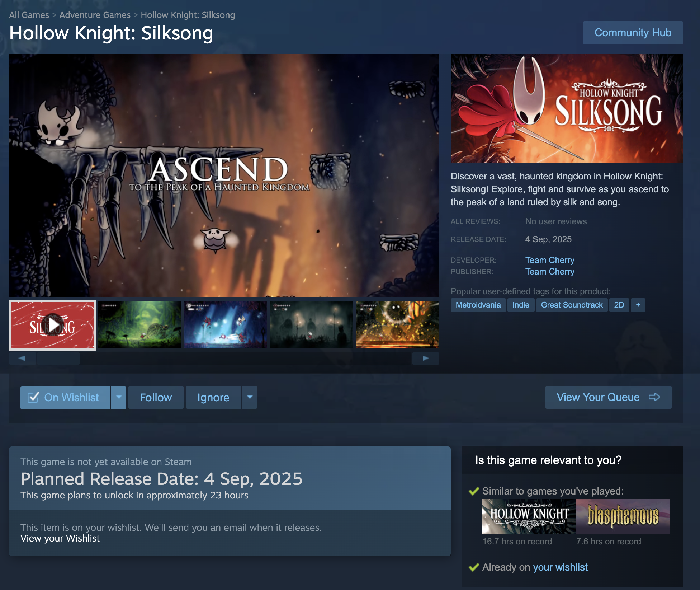
Task: Select the green forest screenshot thumbnail
Action: pos(139,324)
